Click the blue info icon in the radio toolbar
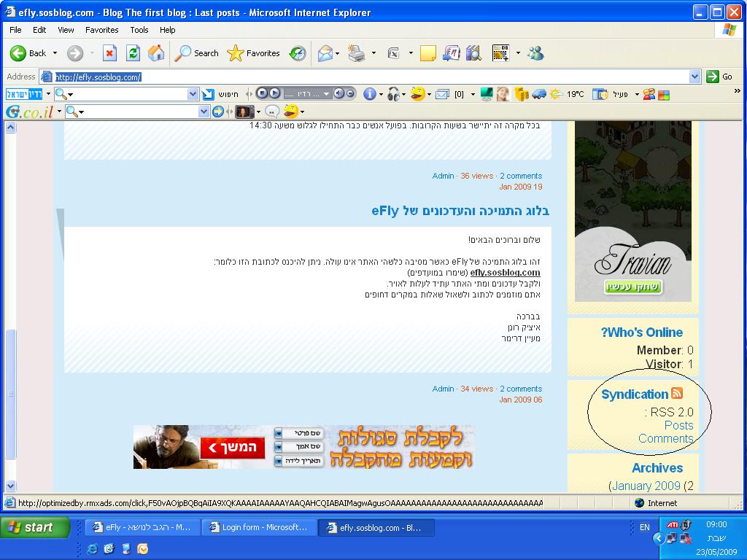 [370, 94]
